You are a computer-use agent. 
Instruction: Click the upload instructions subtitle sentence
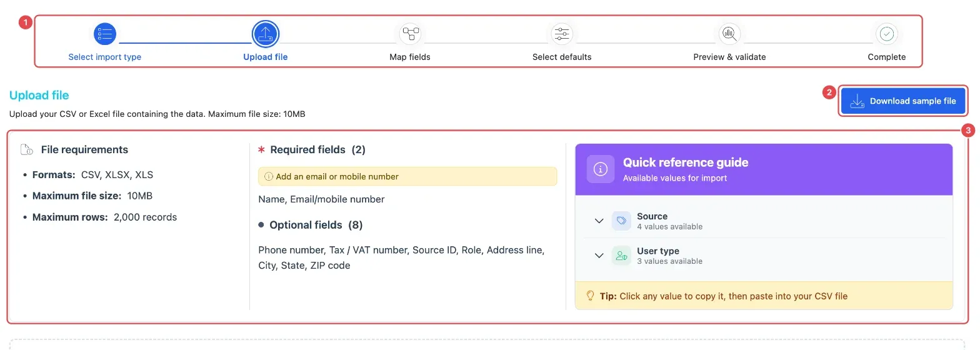[x=157, y=114]
